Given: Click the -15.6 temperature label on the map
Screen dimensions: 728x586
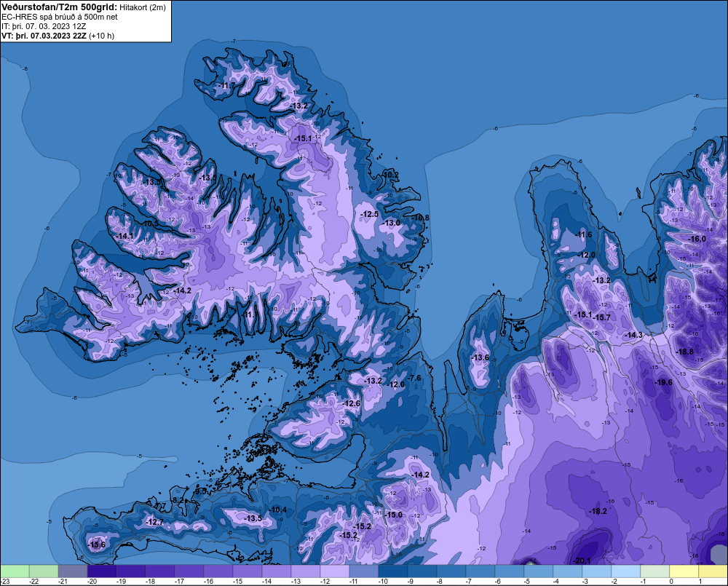Looking at the screenshot, I should click(x=97, y=545).
